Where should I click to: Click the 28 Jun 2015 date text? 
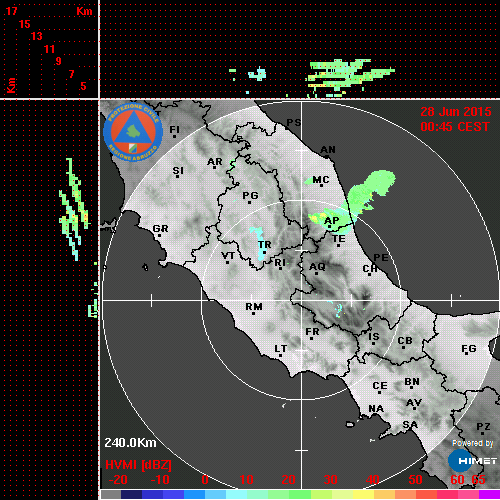pos(456,112)
